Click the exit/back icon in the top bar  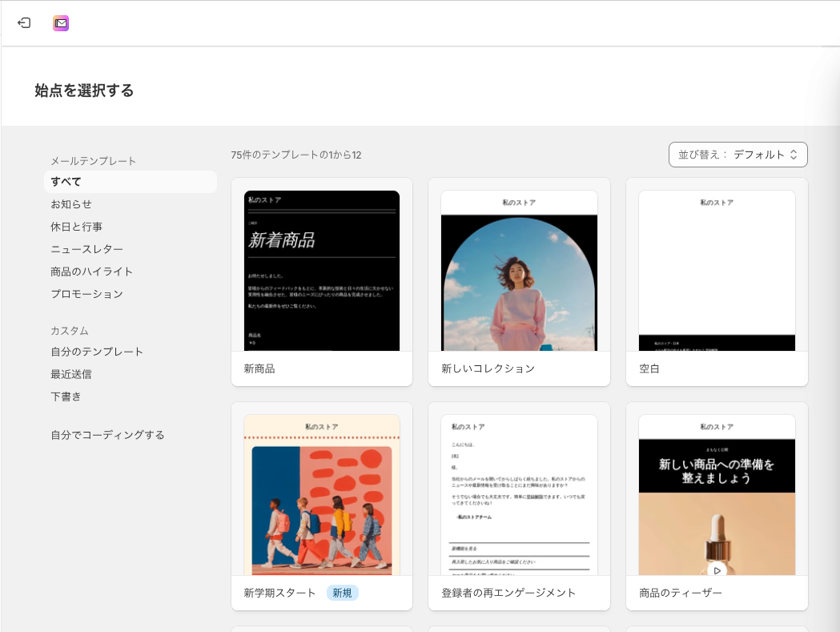tap(24, 23)
